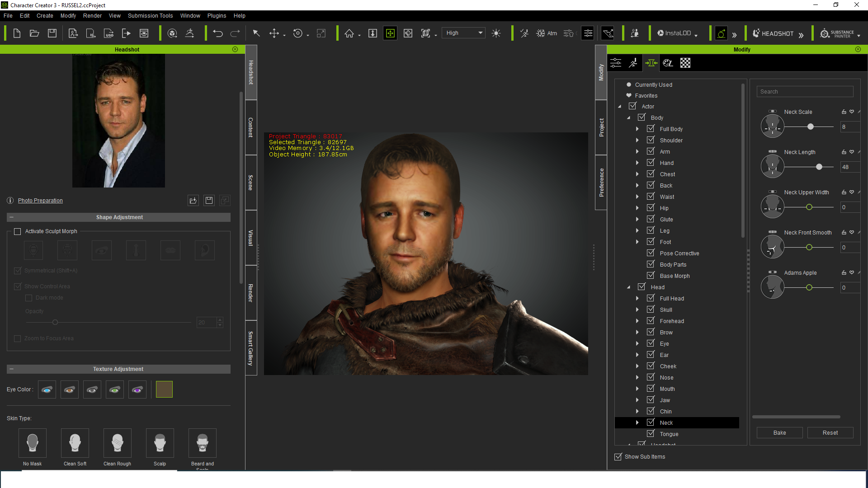
Task: Click the Neck Upper Width slider handle
Action: [809, 207]
